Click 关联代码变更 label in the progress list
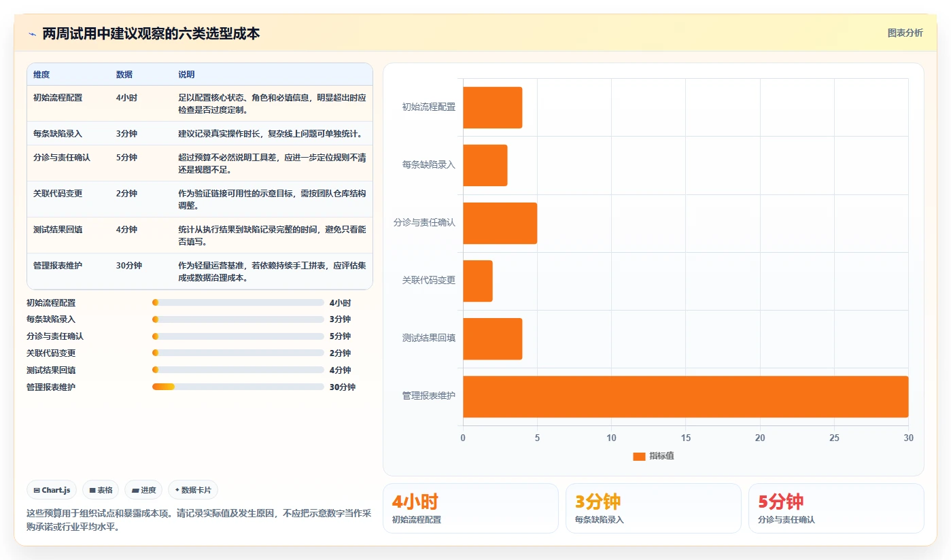Viewport: 951px width, 560px height. click(51, 353)
